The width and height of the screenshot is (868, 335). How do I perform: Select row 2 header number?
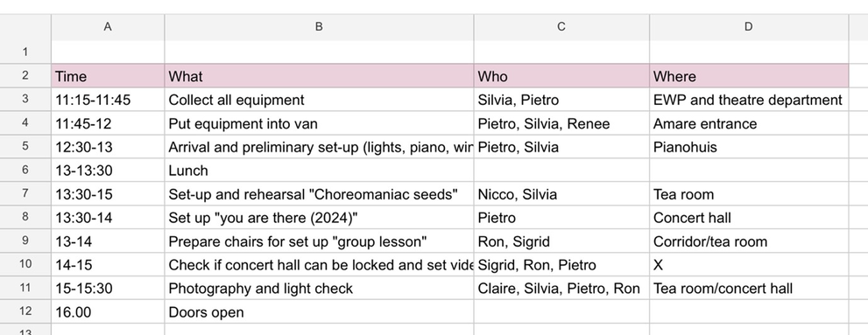tap(25, 76)
